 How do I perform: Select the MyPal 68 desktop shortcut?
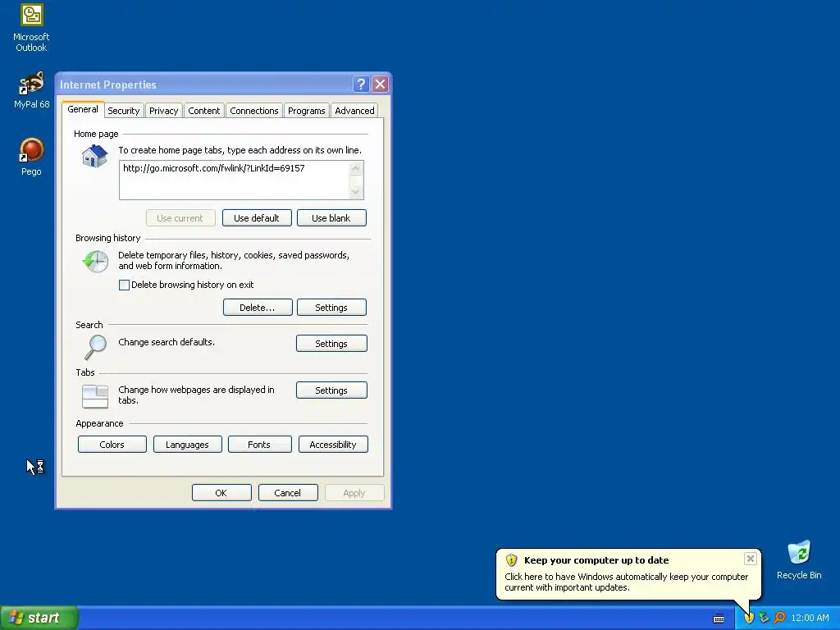32,90
